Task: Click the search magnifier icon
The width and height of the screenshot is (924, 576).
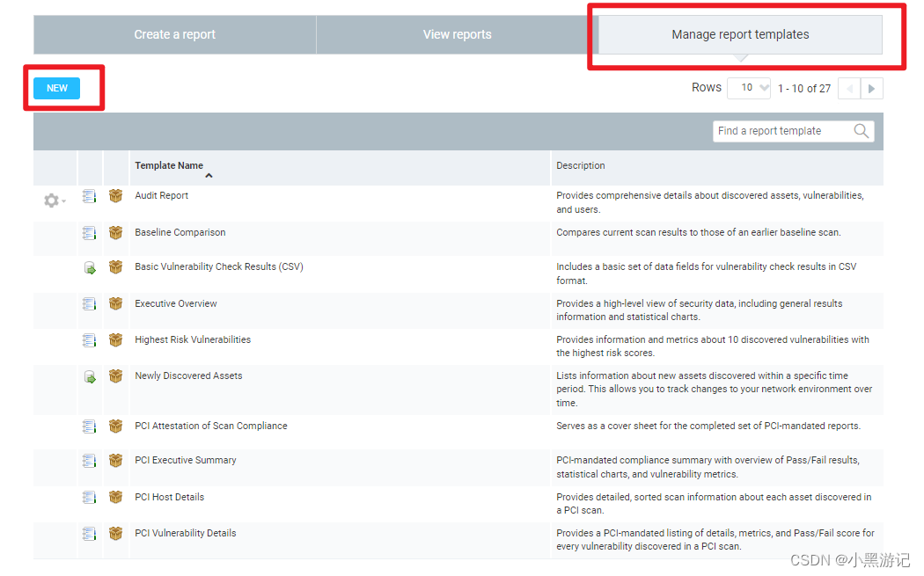Action: [x=861, y=131]
